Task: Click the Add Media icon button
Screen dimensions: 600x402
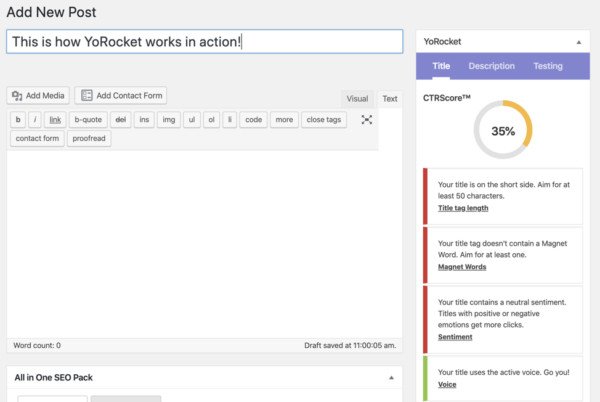Action: [38, 96]
